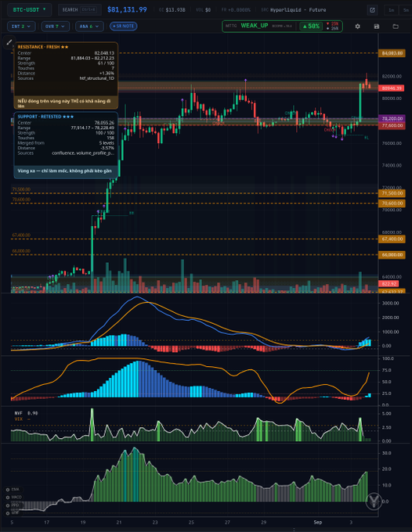
Task: Open chart settings gear icon
Action: [358, 26]
